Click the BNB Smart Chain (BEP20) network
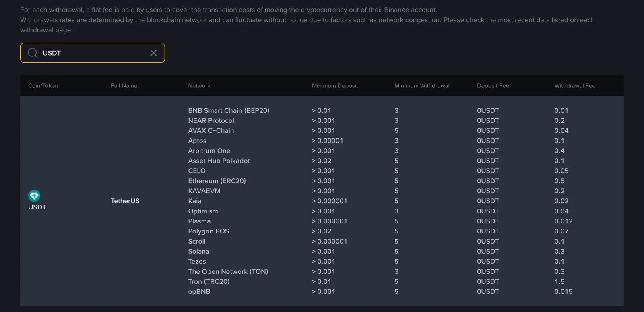 coord(229,110)
